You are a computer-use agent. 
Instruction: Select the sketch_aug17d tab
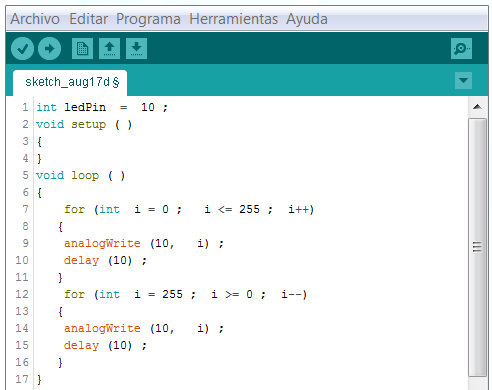70,83
